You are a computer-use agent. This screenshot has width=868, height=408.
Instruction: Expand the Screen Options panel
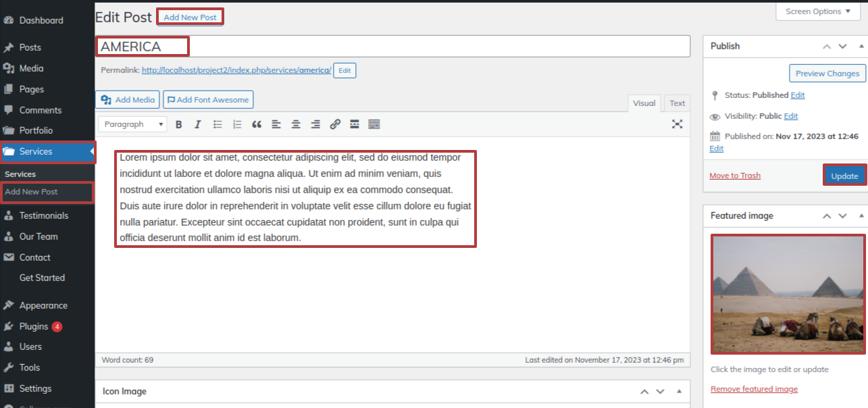(818, 11)
